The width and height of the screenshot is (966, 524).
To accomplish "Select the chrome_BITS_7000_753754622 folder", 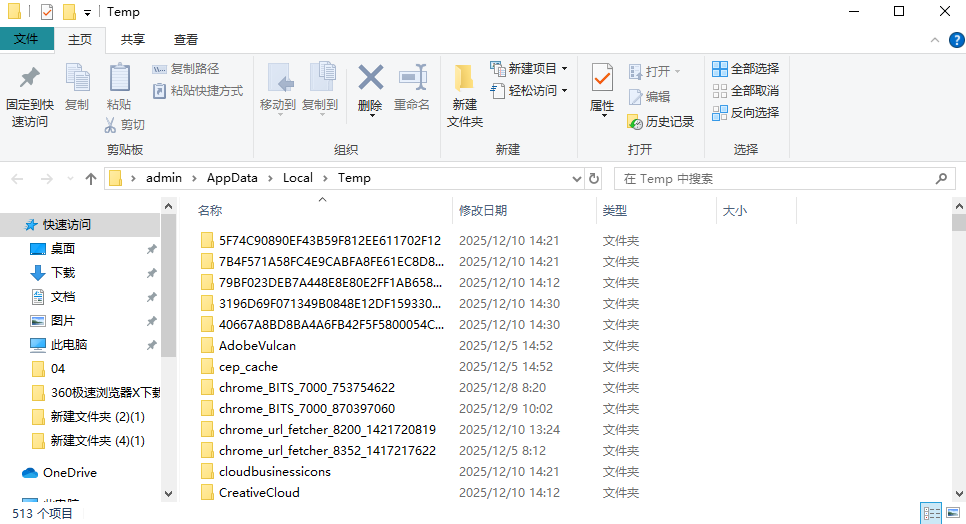I will pyautogui.click(x=307, y=387).
